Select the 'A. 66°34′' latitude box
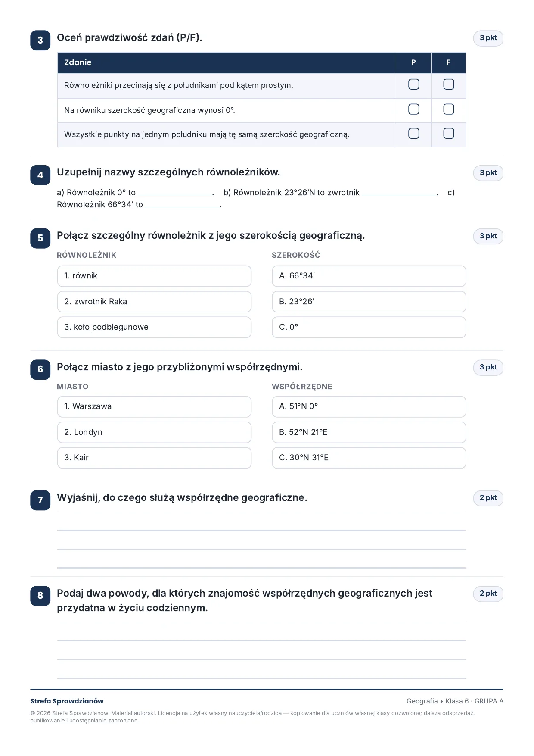Image resolution: width=534 pixels, height=756 pixels. click(x=369, y=276)
